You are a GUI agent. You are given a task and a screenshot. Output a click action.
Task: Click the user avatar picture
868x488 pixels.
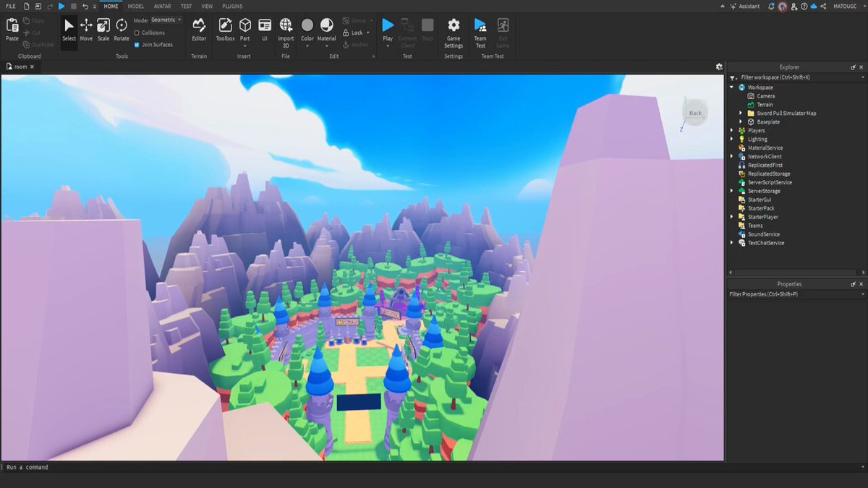[x=782, y=6]
